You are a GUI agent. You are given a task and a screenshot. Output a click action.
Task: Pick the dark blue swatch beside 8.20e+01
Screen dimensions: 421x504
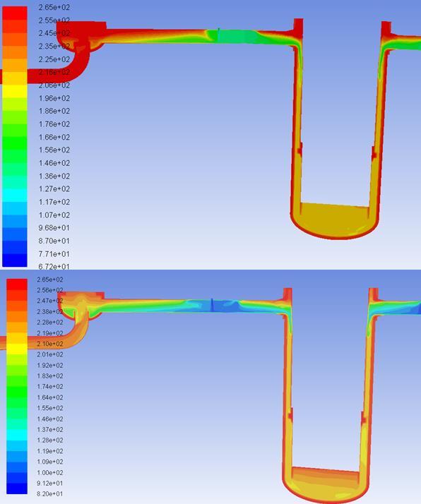pyautogui.click(x=17, y=488)
